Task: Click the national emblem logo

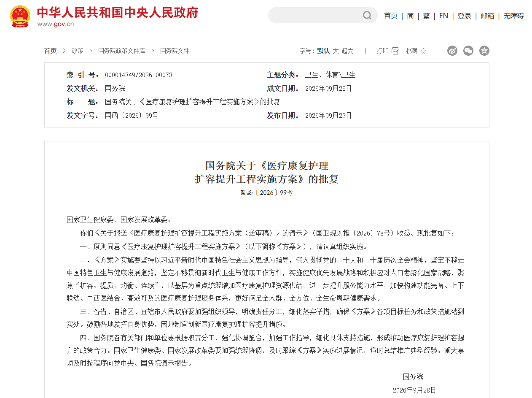Action: pos(20,16)
